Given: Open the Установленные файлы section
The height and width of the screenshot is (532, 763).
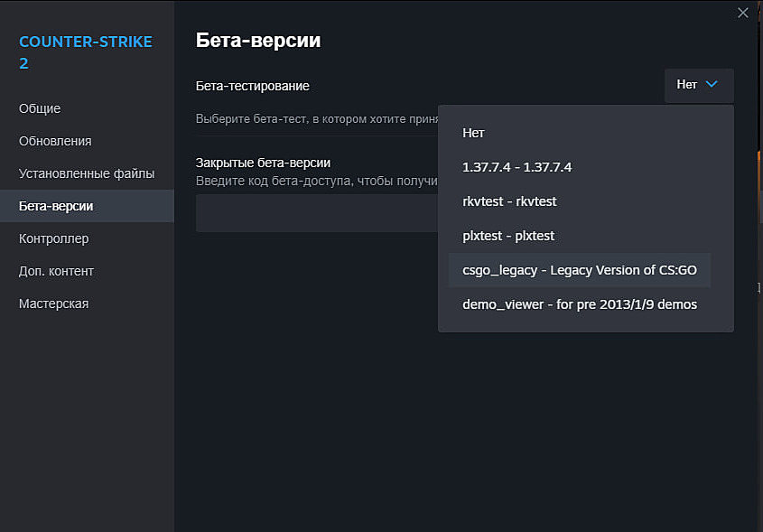Looking at the screenshot, I should click(x=87, y=173).
